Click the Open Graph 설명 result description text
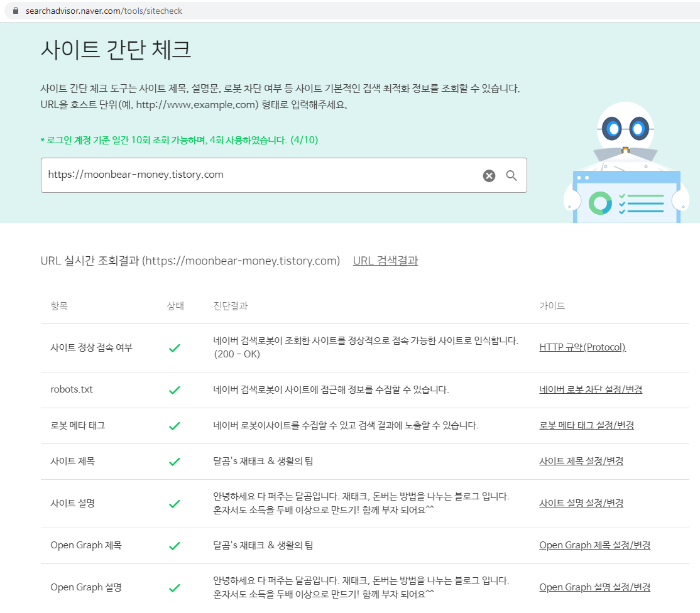Viewport: 700px width, 613px height. point(361,587)
